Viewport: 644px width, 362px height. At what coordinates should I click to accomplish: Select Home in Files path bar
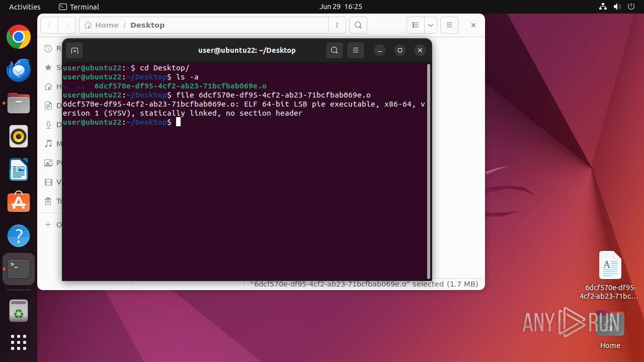[x=102, y=25]
